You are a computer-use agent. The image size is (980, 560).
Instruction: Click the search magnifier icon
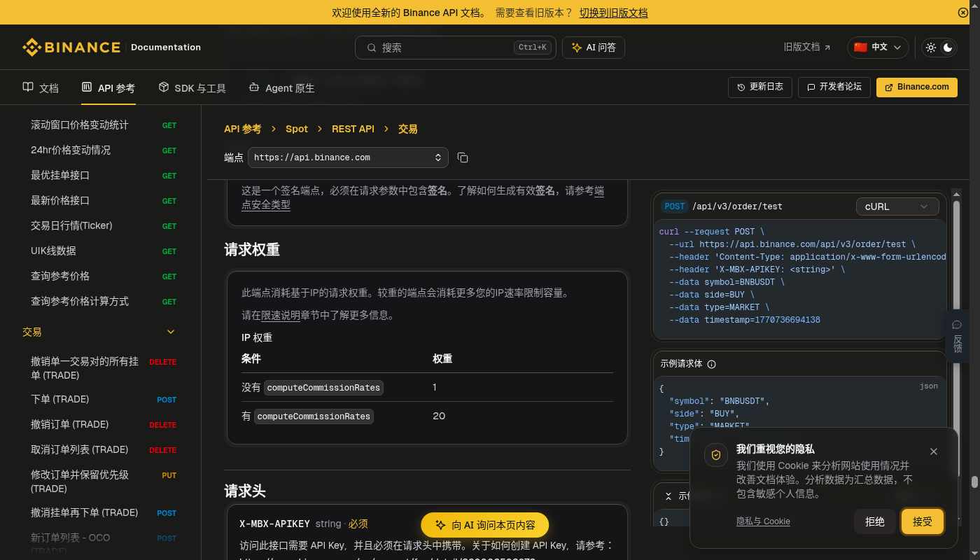[x=371, y=48]
